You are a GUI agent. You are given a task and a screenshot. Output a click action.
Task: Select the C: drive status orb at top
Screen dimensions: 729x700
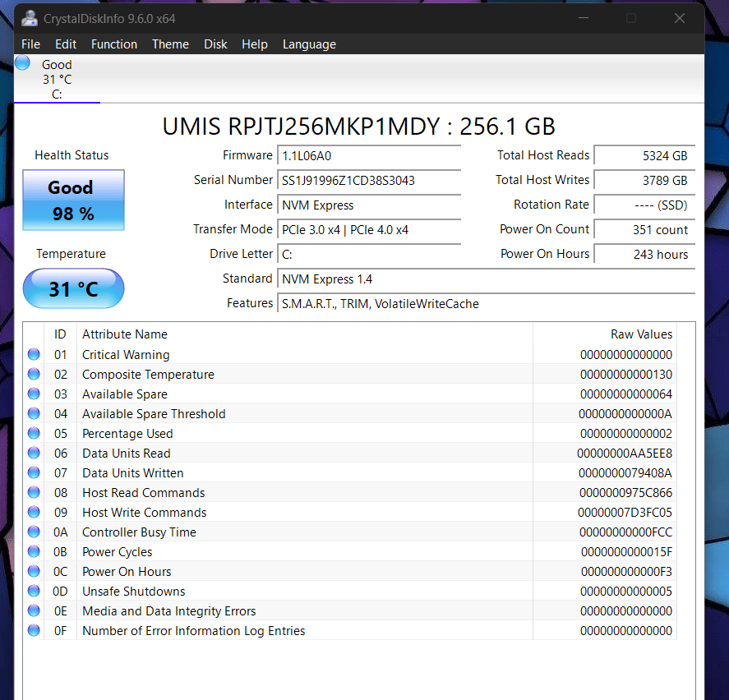(x=22, y=62)
